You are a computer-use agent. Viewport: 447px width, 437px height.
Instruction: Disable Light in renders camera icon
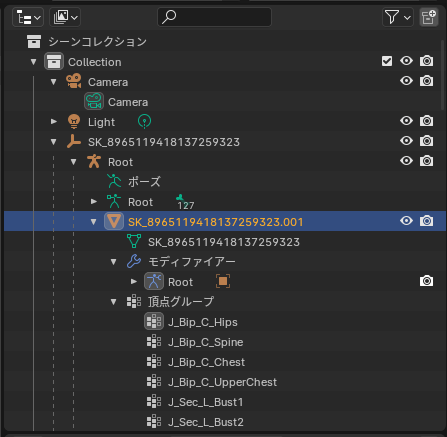426,121
